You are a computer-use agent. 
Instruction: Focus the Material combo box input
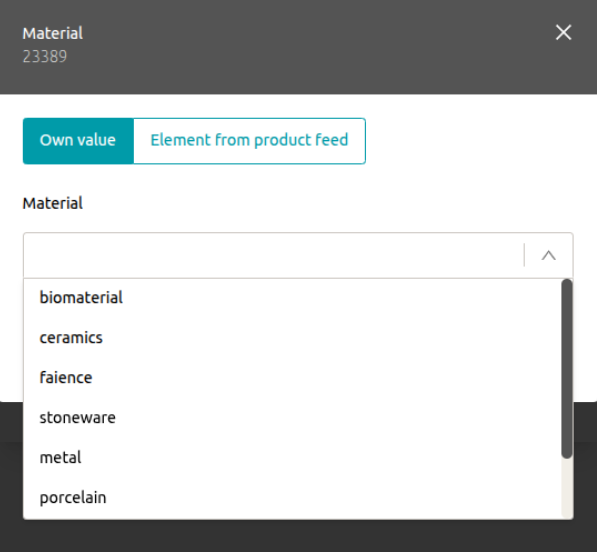click(273, 255)
